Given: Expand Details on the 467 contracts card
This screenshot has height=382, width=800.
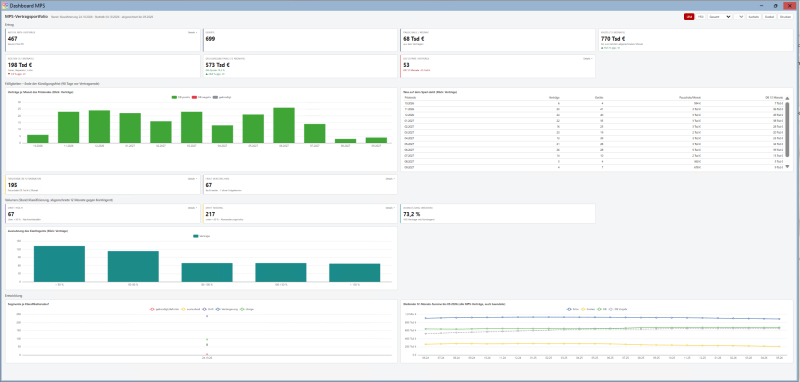Looking at the screenshot, I should tap(192, 32).
